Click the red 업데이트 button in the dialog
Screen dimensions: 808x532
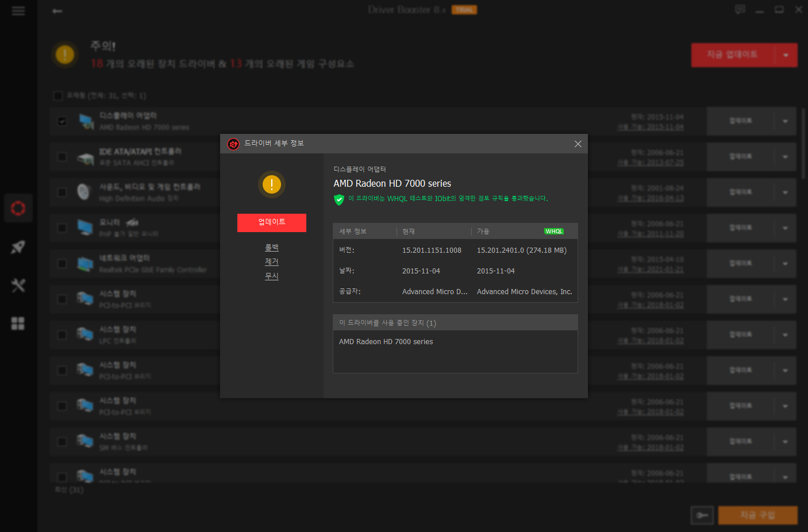click(271, 222)
